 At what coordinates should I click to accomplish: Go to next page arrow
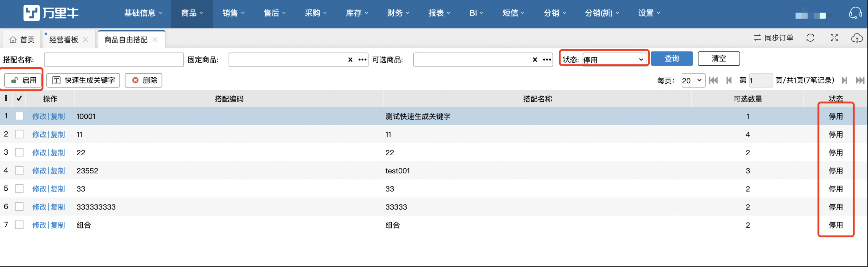click(x=844, y=80)
